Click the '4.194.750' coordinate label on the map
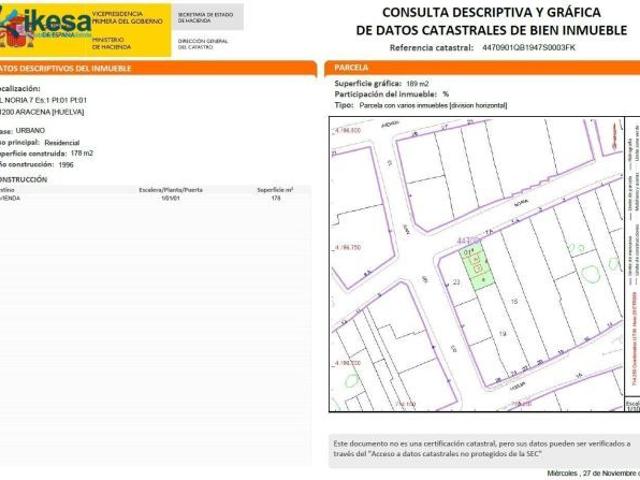The width and height of the screenshot is (640, 480). 348,247
